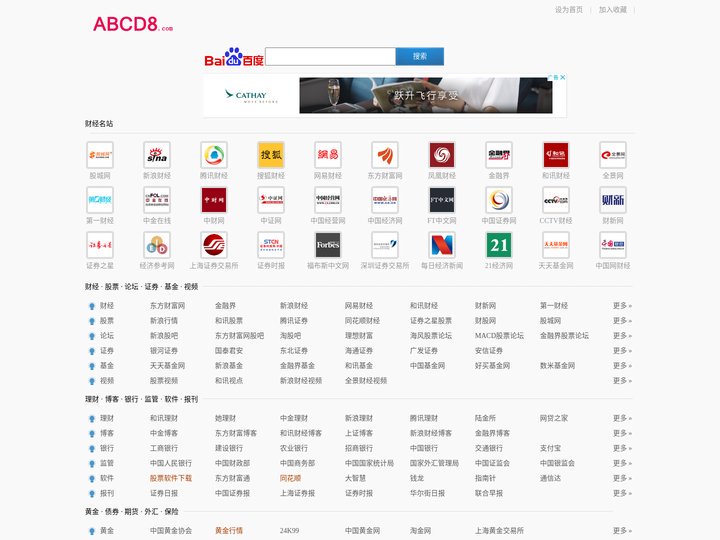Open the 中证网 icon
The height and width of the screenshot is (540, 720).
(271, 200)
